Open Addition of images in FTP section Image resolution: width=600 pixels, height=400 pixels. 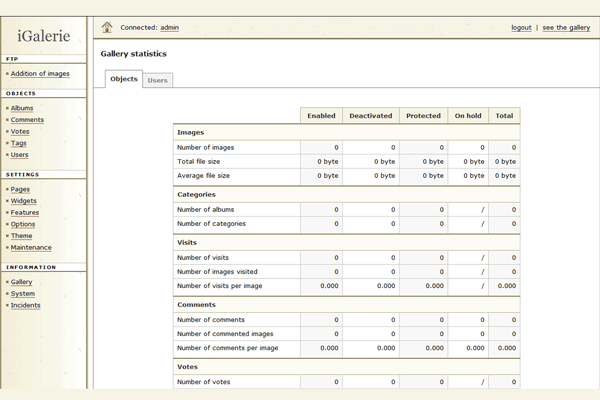coord(40,73)
